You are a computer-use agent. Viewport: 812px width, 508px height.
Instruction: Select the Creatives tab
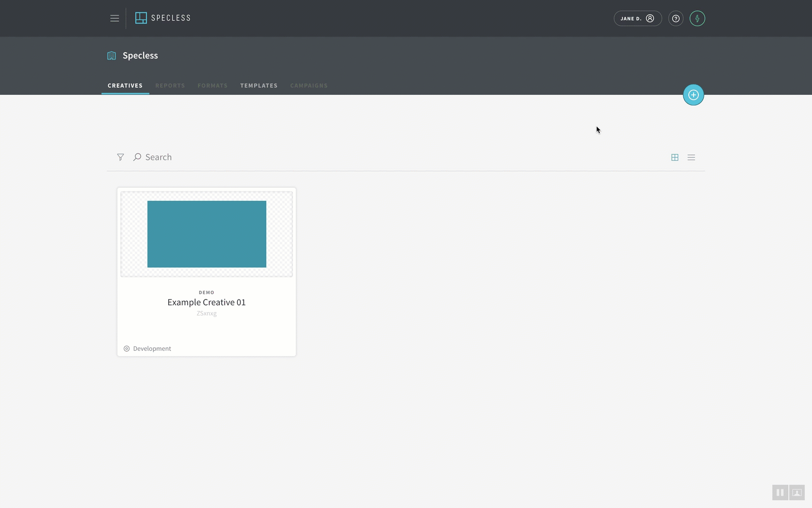coord(125,86)
